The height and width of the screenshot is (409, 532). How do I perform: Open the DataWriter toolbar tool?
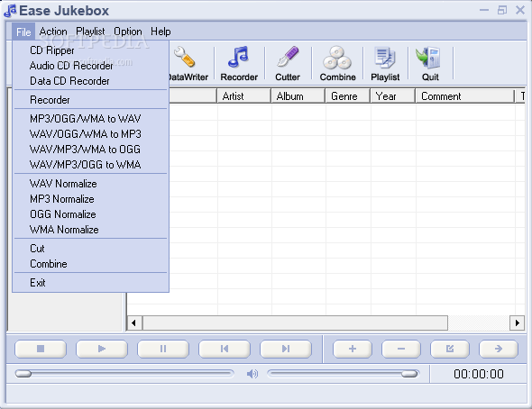click(x=188, y=64)
